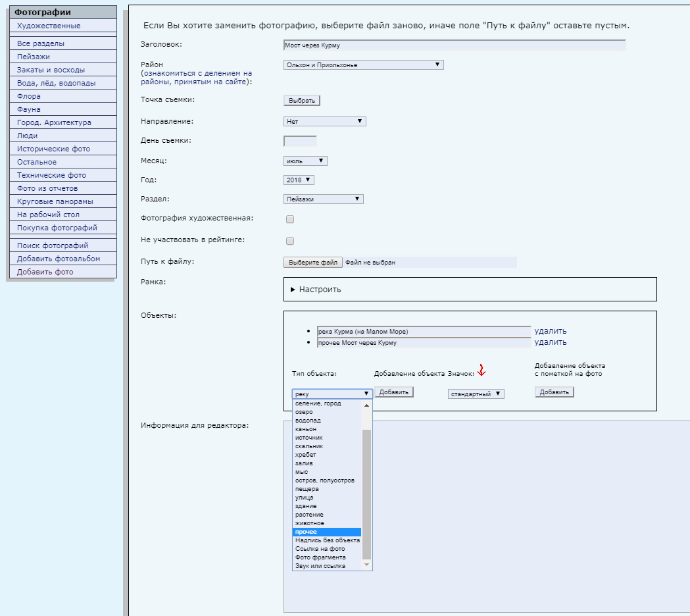
Task: Open the Флора section
Action: click(x=63, y=96)
